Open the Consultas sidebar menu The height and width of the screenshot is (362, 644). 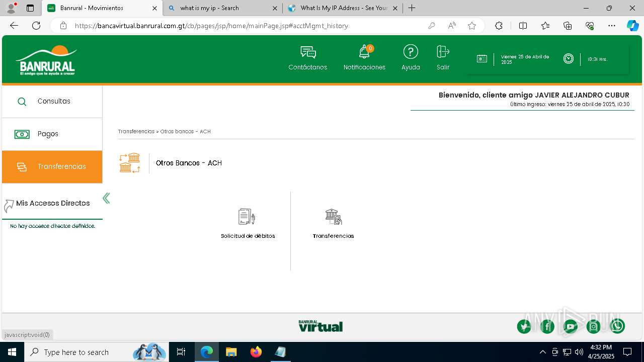[x=52, y=102]
